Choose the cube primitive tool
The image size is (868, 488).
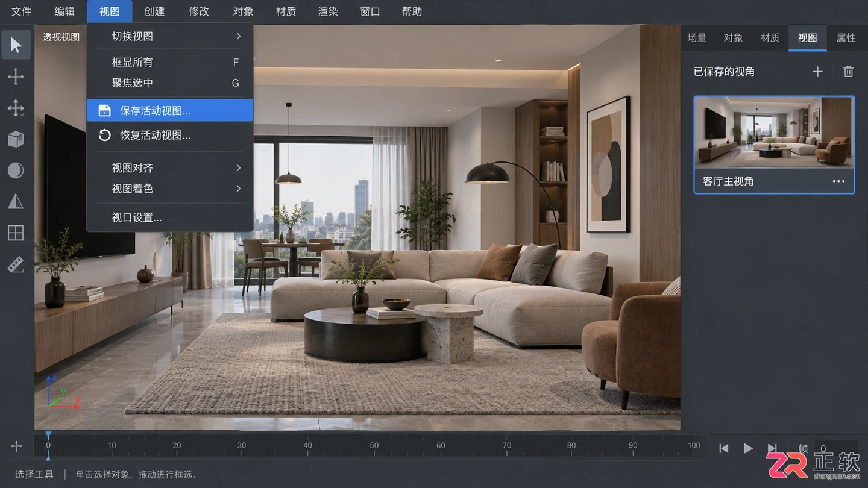[16, 139]
